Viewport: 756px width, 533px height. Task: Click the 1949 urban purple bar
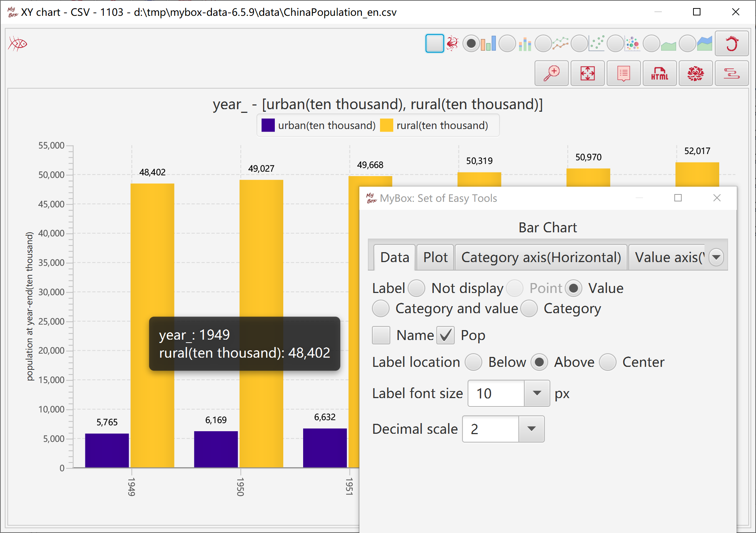(x=107, y=451)
